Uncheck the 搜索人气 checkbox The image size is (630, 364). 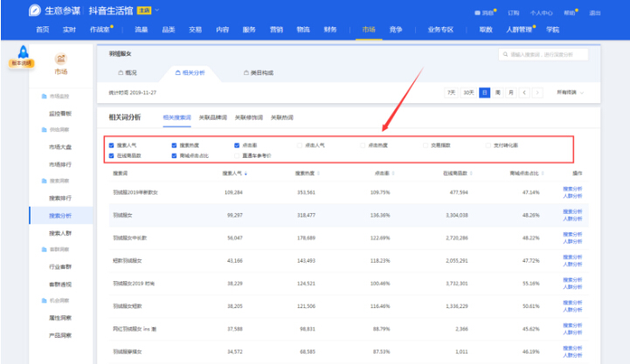tap(112, 145)
